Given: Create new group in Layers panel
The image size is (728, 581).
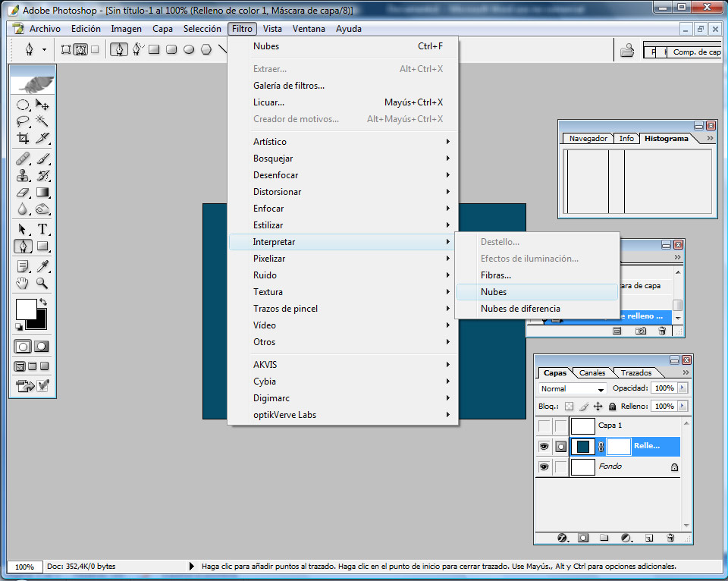Looking at the screenshot, I should point(604,538).
